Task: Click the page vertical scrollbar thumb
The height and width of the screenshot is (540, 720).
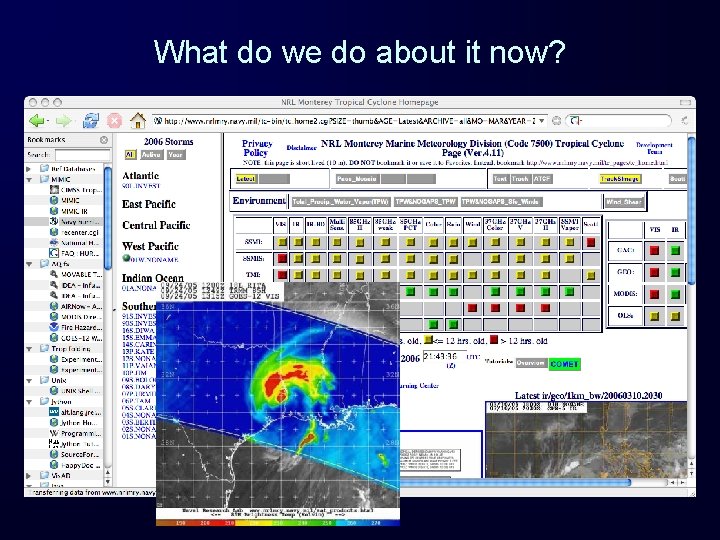Action: [692, 209]
